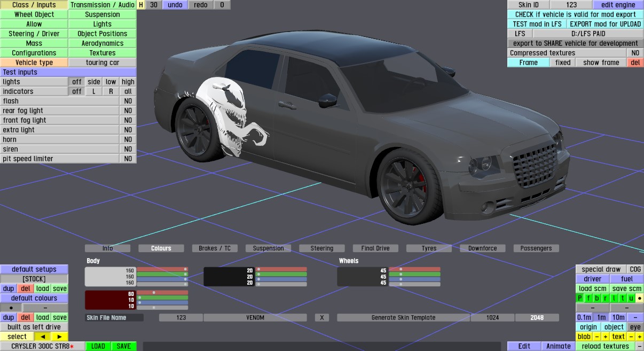
Task: Set lights to high
Action: (128, 82)
